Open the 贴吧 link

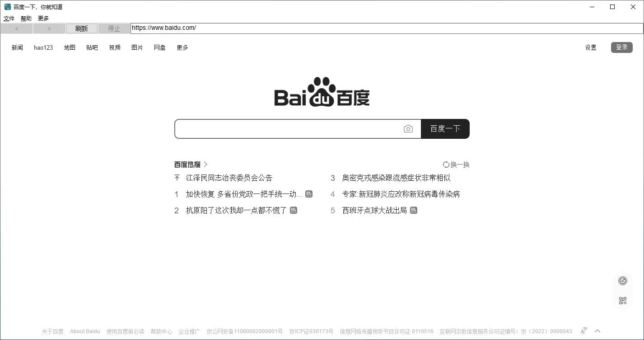tap(92, 47)
